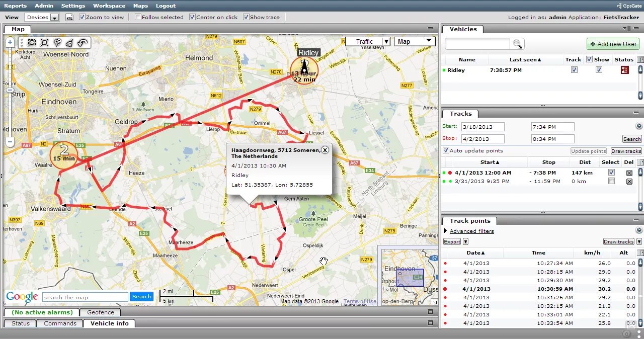Click Draw tracks in Tracks panel
The image size is (644, 339).
tap(626, 151)
